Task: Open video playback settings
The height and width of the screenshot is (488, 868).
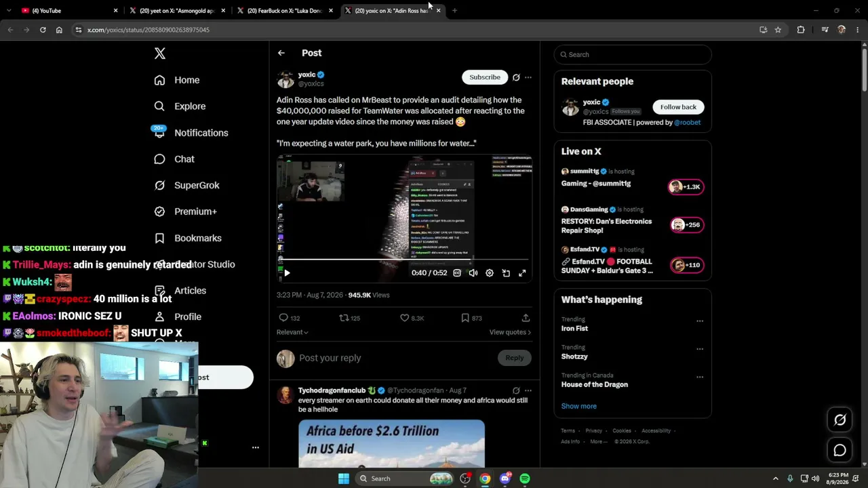Action: (x=490, y=273)
